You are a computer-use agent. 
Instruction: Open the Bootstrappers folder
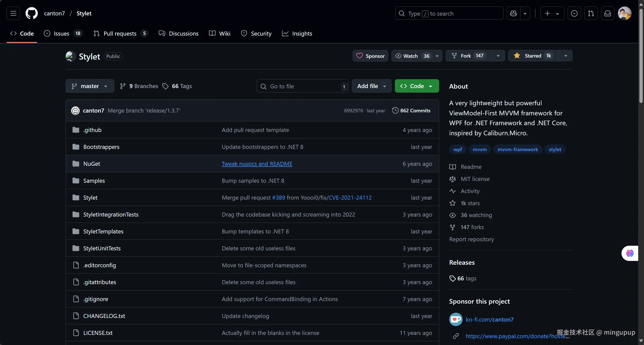pyautogui.click(x=101, y=147)
